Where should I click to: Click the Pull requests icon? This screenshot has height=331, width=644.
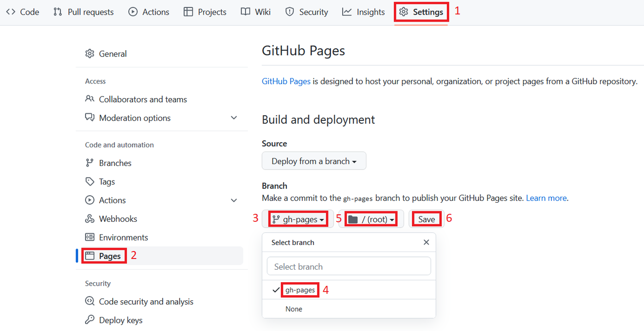(x=58, y=12)
